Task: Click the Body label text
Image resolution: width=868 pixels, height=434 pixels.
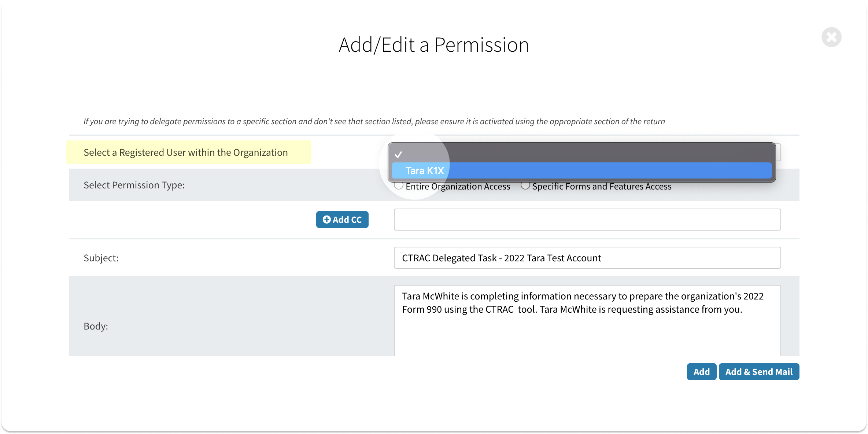Action: [x=96, y=326]
